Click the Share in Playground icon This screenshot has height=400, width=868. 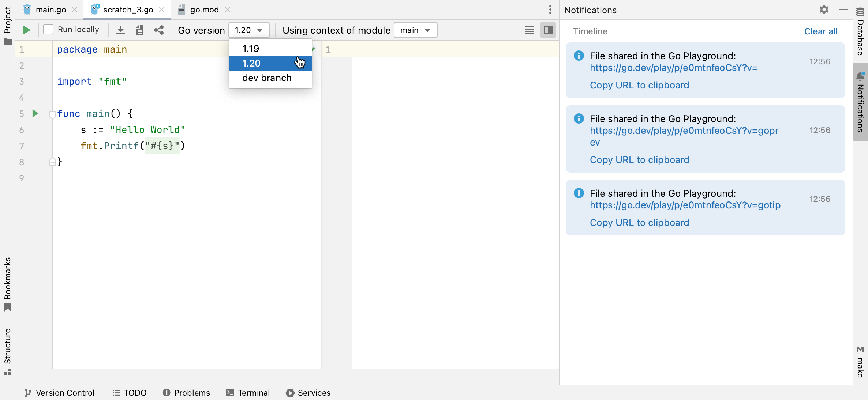[x=158, y=30]
